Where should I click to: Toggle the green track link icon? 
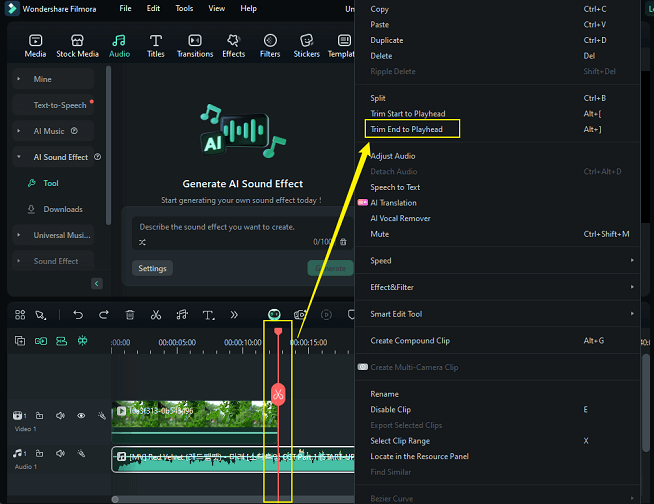click(x=62, y=341)
